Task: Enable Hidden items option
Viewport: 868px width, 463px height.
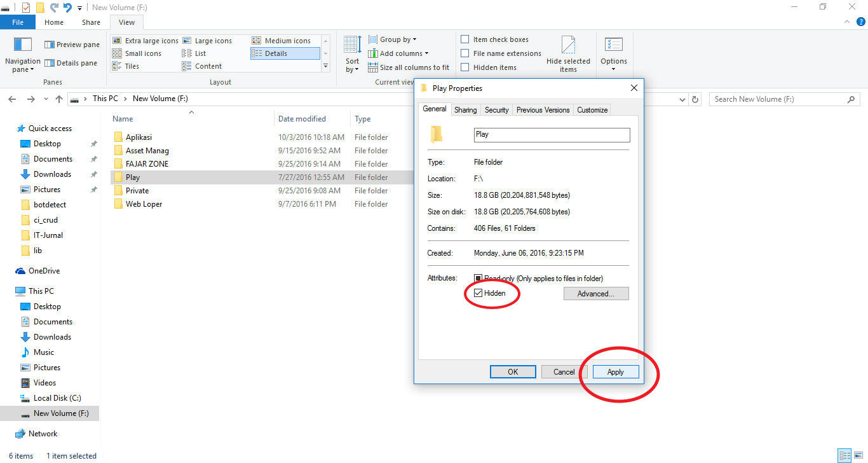Action: tap(465, 67)
